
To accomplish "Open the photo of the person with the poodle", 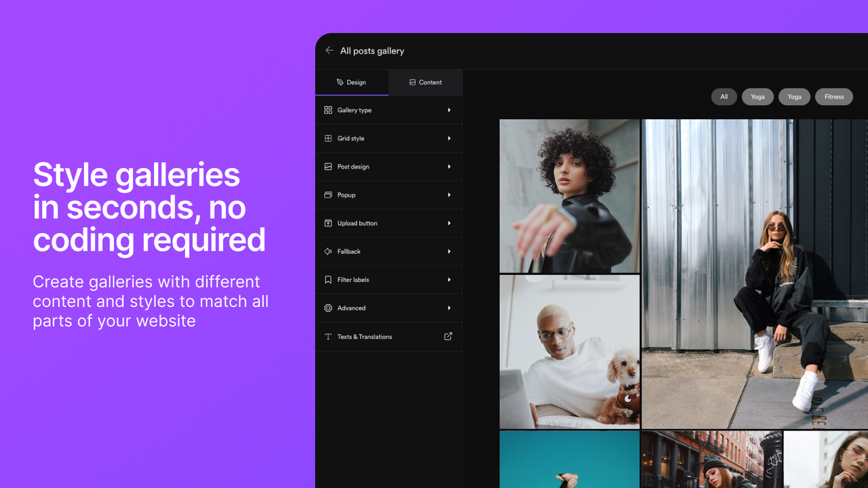I will (x=569, y=351).
